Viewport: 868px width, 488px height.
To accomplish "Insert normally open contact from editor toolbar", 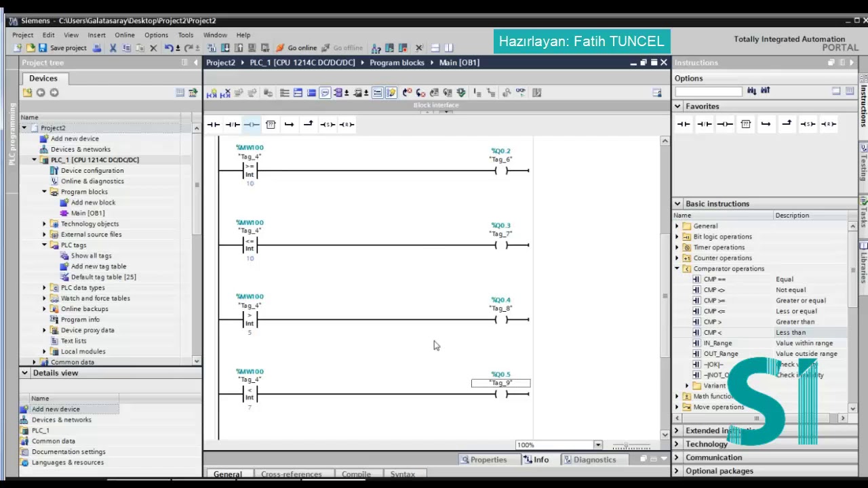I will 214,124.
